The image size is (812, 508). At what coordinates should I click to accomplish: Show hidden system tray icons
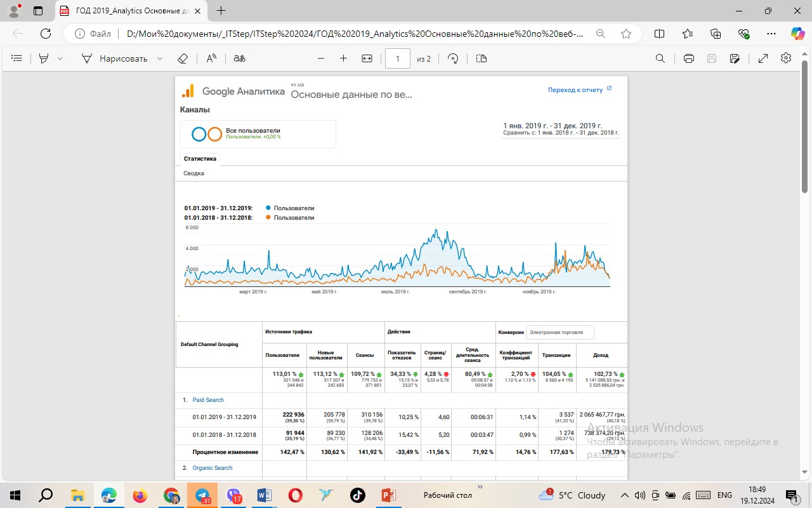625,495
